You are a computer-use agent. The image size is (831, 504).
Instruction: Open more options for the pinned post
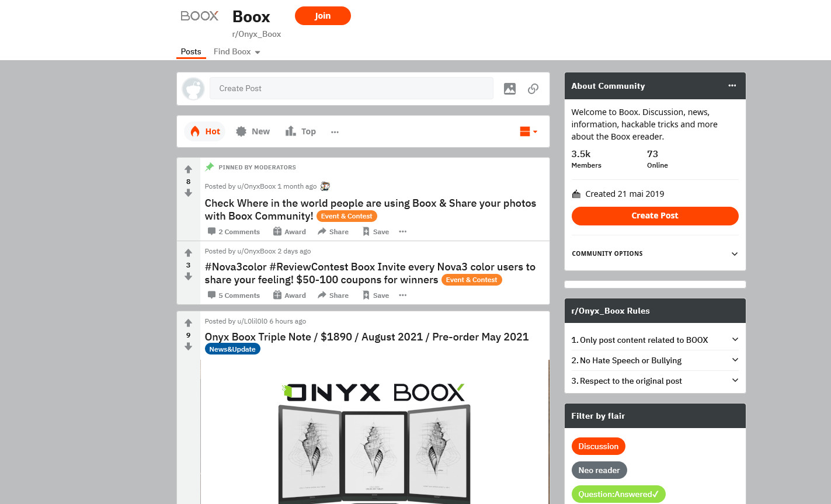(x=402, y=232)
